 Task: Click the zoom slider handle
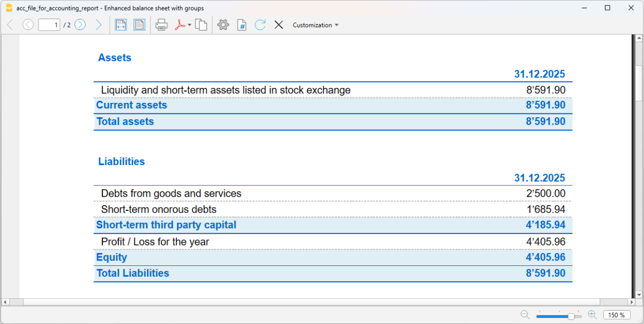point(571,316)
